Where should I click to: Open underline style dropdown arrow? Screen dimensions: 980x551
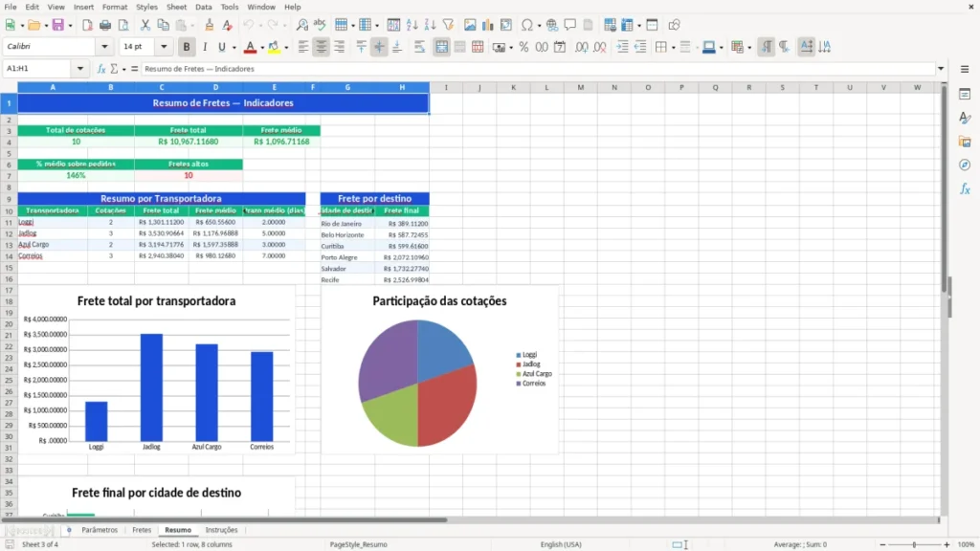coord(234,48)
